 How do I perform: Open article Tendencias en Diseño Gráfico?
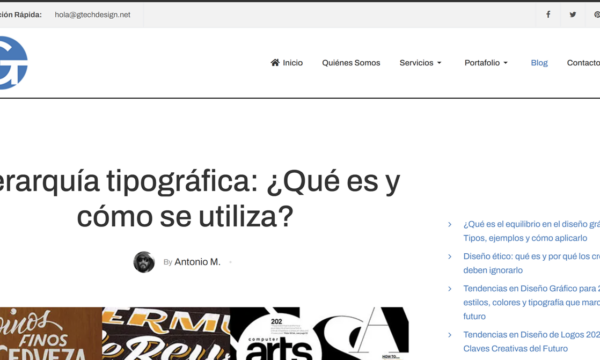click(x=532, y=302)
